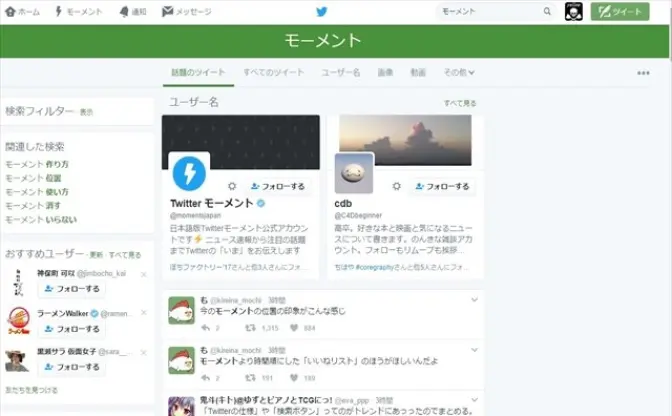Show the 検索フィルター options
This screenshot has height=416, width=672.
pos(86,112)
